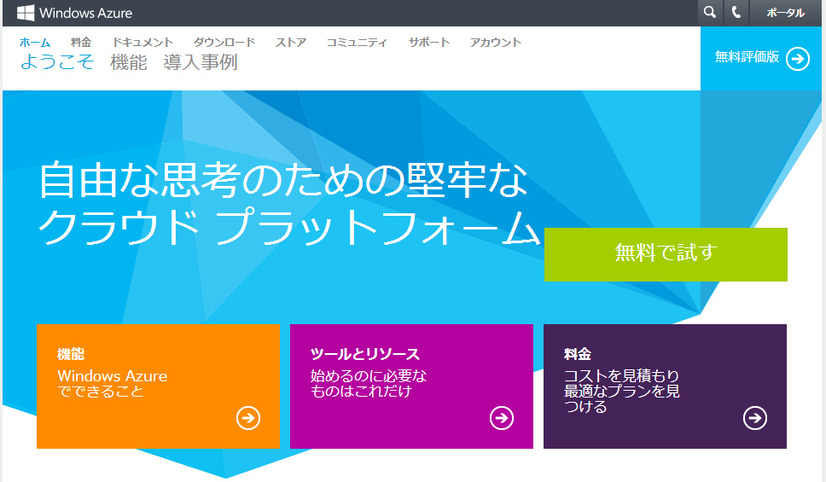Open アカウント menu item
This screenshot has width=826, height=482.
pos(496,42)
